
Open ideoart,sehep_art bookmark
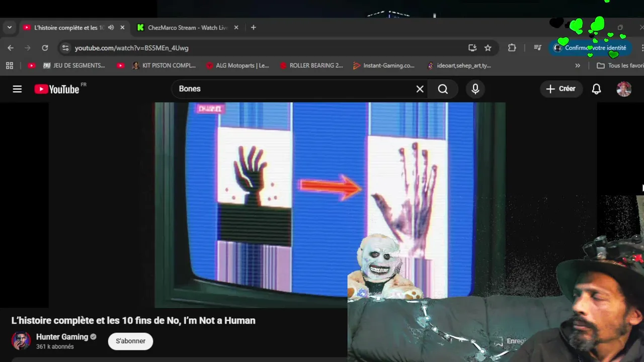coord(459,65)
